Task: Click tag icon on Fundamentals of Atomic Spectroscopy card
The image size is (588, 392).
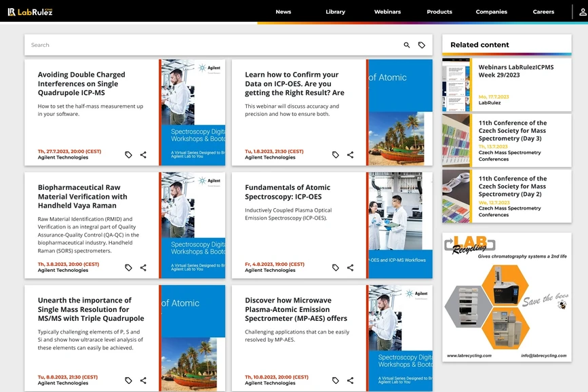Action: point(335,267)
